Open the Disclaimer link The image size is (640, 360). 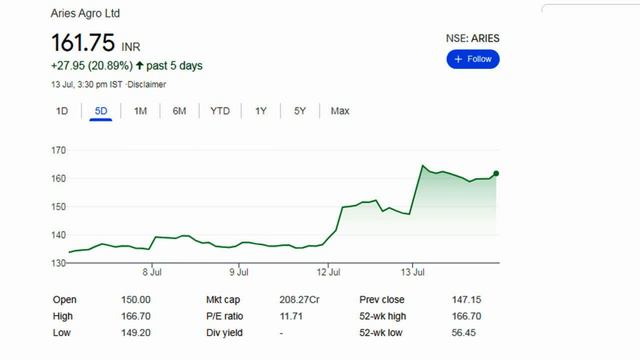pyautogui.click(x=147, y=84)
